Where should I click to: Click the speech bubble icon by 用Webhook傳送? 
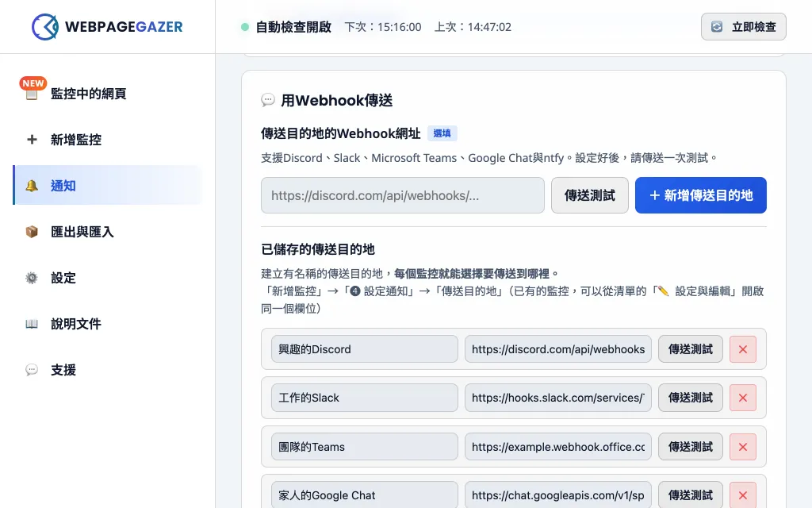268,100
